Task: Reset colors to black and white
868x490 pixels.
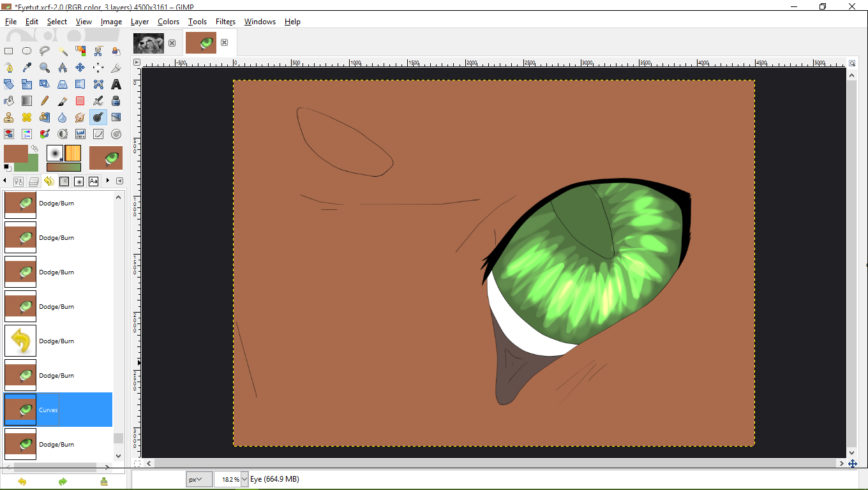Action: 7,168
